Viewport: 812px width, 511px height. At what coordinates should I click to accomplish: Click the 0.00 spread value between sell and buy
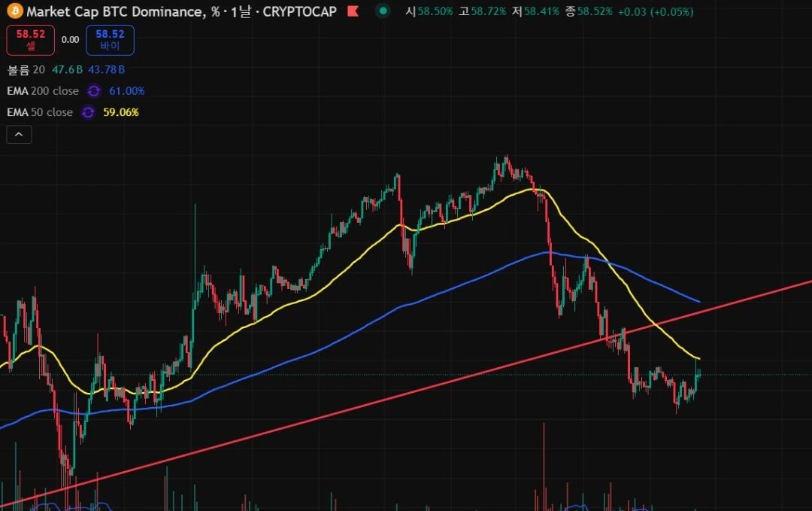pyautogui.click(x=70, y=40)
